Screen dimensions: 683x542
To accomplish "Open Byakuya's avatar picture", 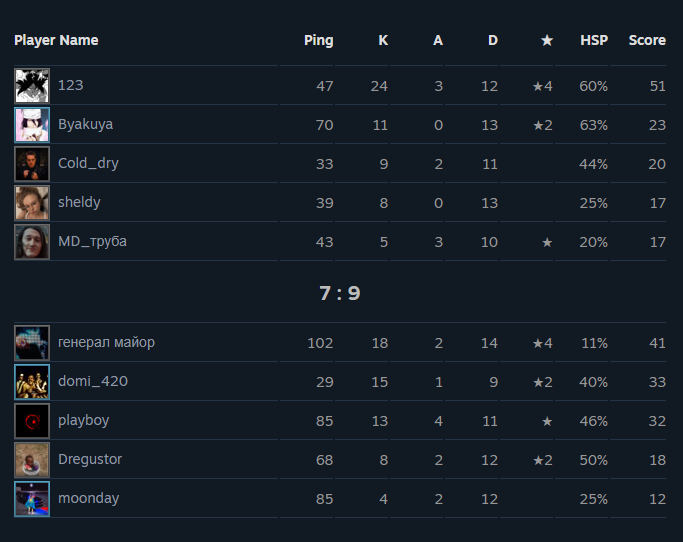I will (x=32, y=125).
